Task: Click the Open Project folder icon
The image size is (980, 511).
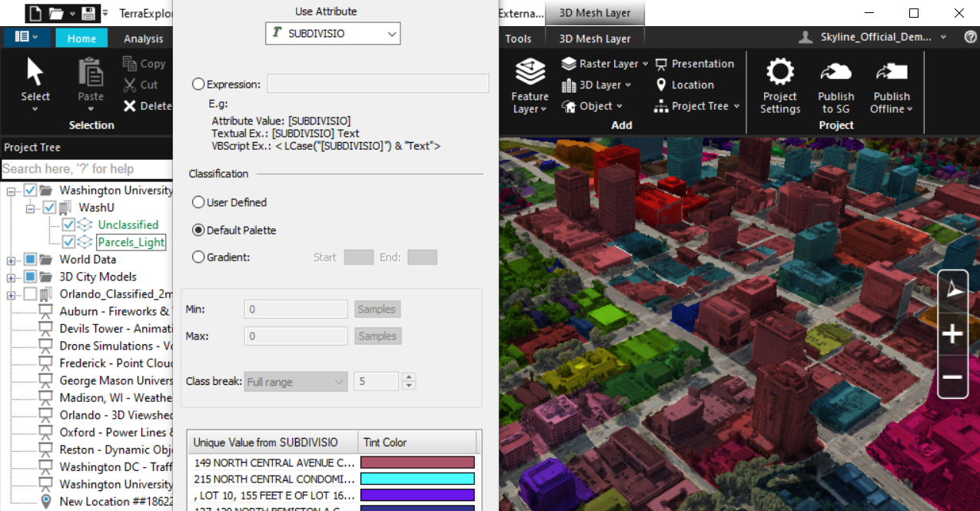Action: pos(55,13)
